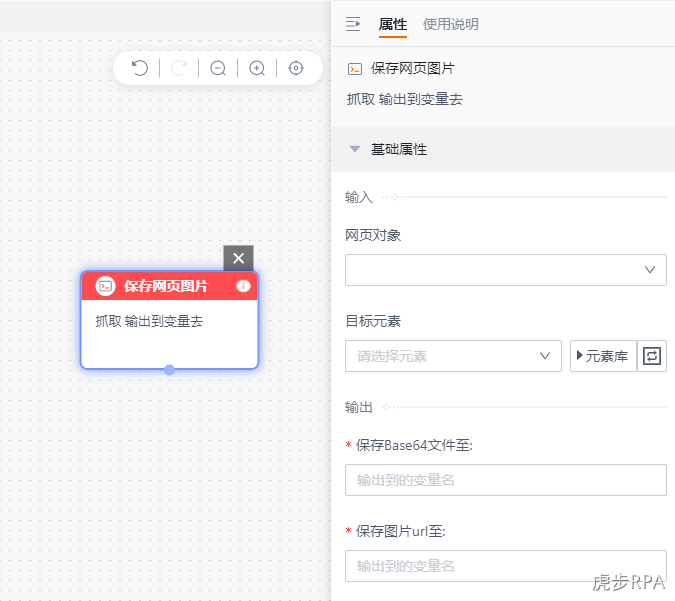Screen dimensions: 675x601
Task: Click the 目标元素 label
Action: tap(373, 321)
